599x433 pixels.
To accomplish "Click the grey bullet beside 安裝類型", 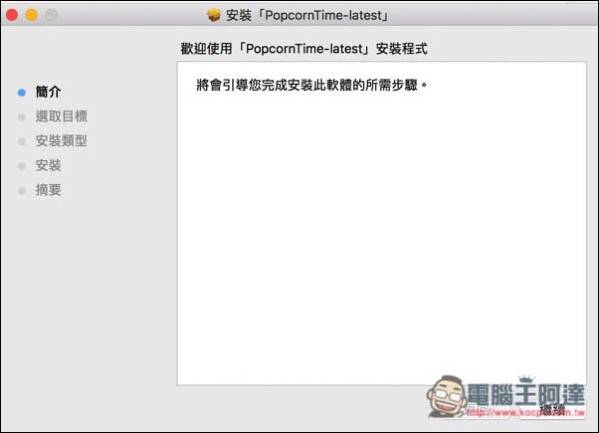I will (22, 142).
